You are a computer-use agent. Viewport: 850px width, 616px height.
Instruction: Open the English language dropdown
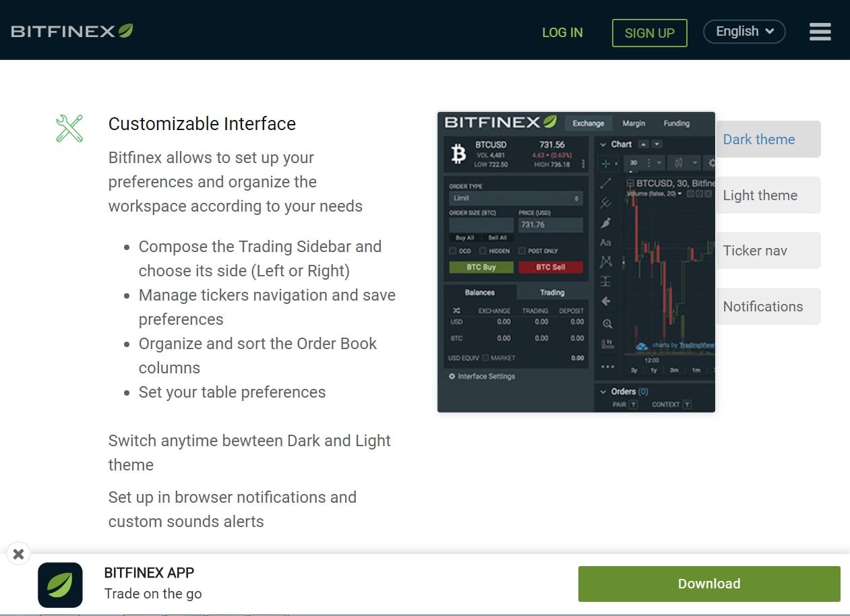click(744, 32)
